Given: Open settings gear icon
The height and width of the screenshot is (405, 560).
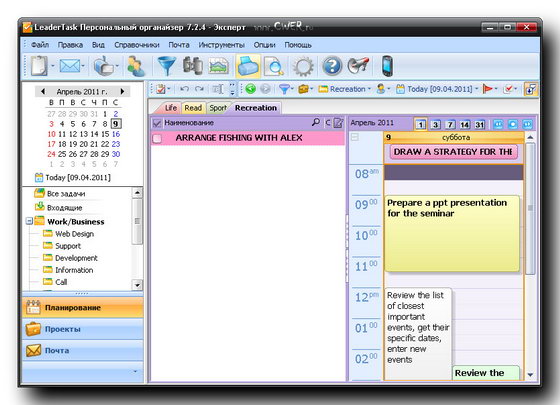Looking at the screenshot, I should (x=303, y=66).
